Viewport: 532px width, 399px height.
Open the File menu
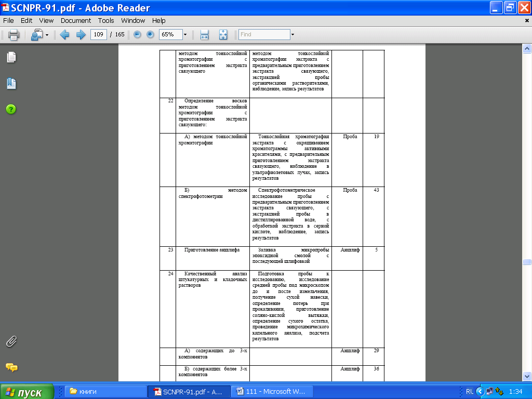click(8, 21)
